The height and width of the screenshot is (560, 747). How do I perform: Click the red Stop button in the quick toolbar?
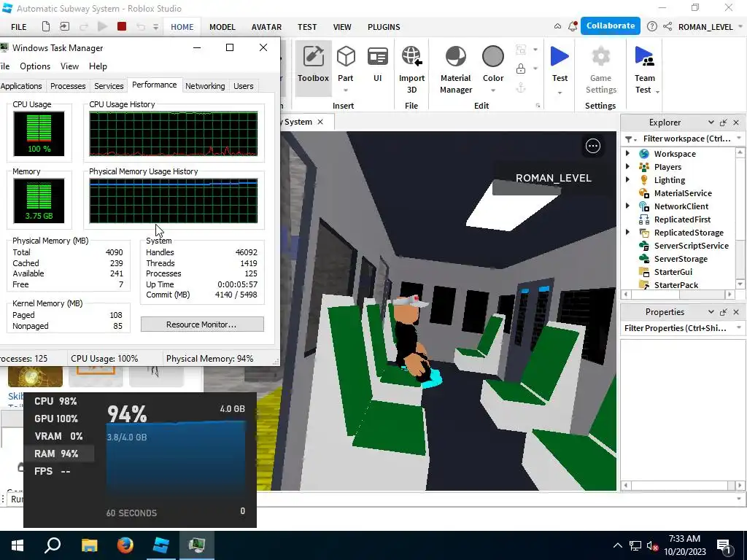click(122, 27)
